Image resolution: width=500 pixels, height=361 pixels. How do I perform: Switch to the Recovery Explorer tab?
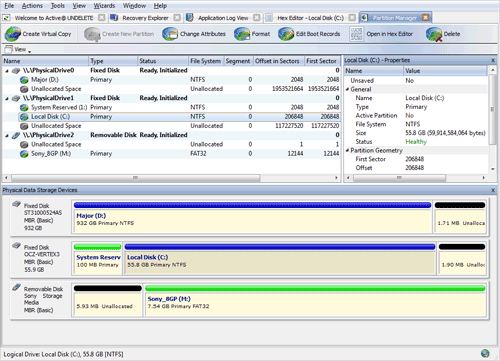tap(145, 18)
